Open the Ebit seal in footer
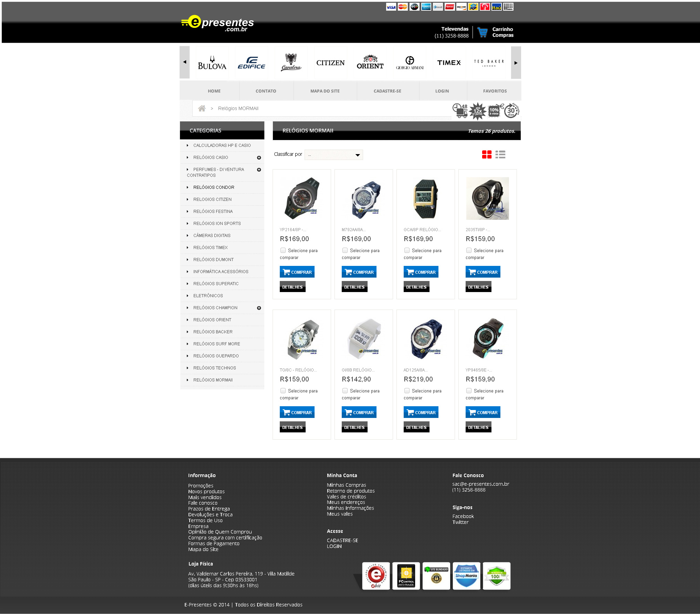This screenshot has height=614, width=700. coord(376,576)
